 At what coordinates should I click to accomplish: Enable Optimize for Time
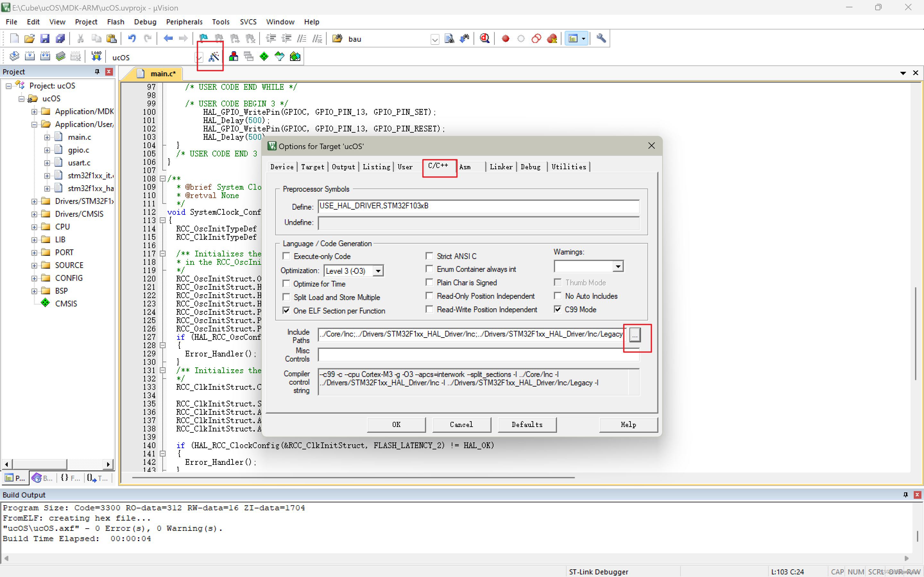point(287,284)
